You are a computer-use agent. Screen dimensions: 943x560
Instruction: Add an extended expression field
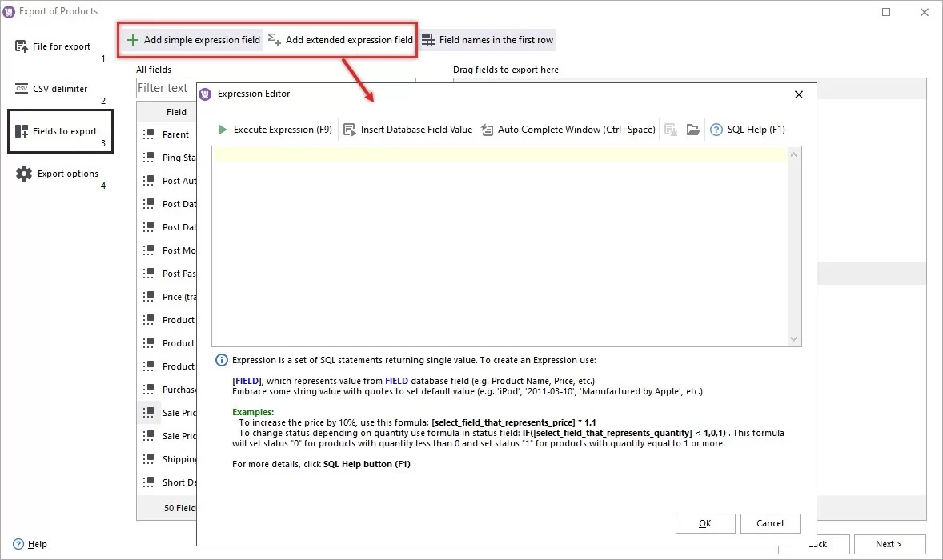339,39
